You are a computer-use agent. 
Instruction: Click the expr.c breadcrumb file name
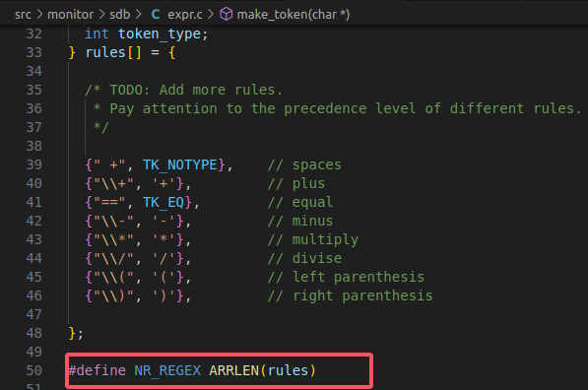click(x=185, y=15)
